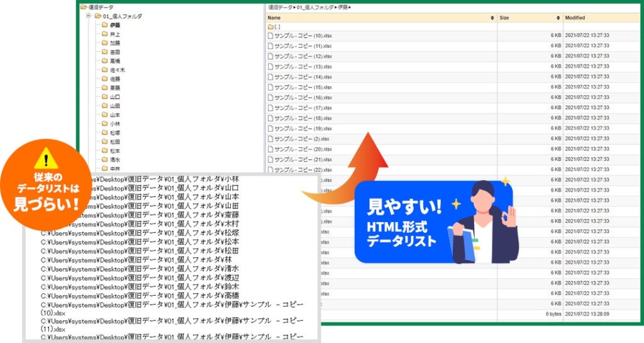Viewport: 644px width, 343px height.
Task: Click 復旧データ in the breadcrumb path
Action: 281,6
